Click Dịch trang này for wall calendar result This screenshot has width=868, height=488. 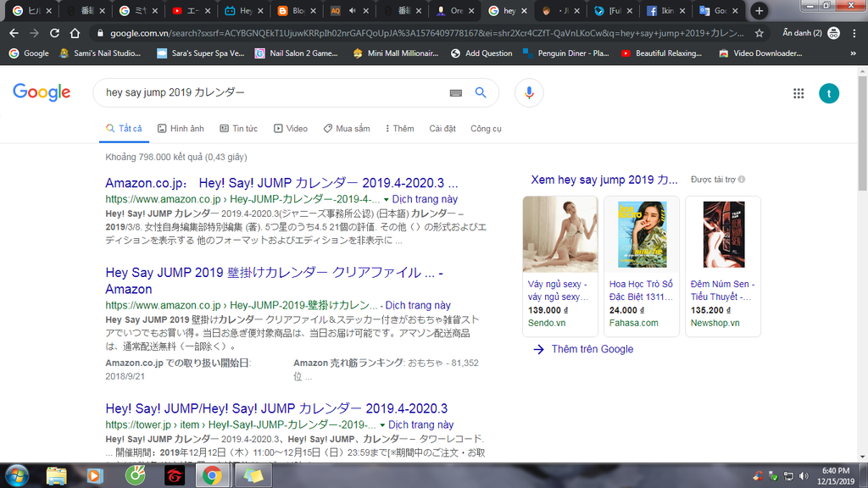(418, 305)
